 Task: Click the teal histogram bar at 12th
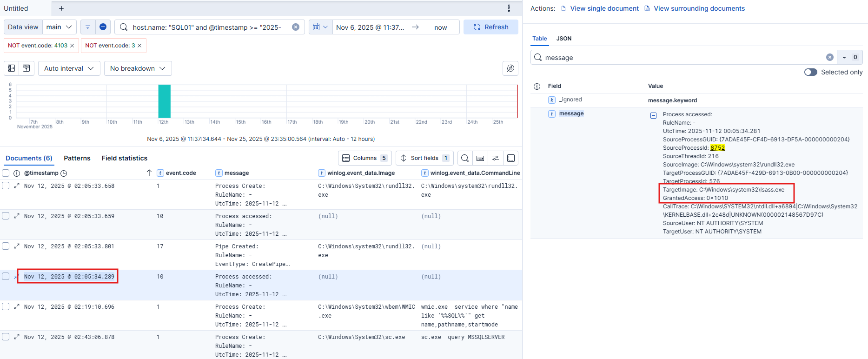pos(164,101)
